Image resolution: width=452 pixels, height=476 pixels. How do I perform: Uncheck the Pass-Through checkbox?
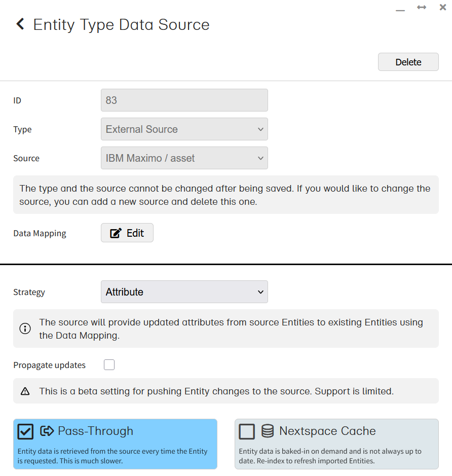click(25, 431)
